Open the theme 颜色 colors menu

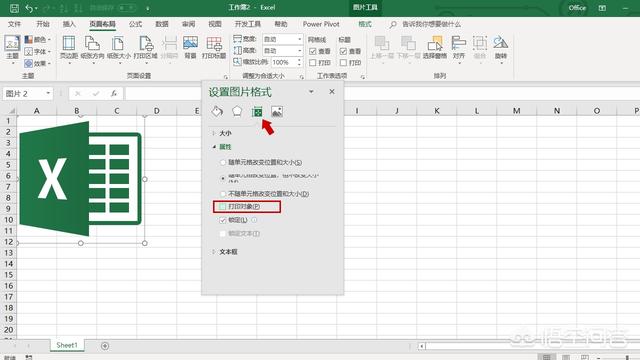click(37, 40)
